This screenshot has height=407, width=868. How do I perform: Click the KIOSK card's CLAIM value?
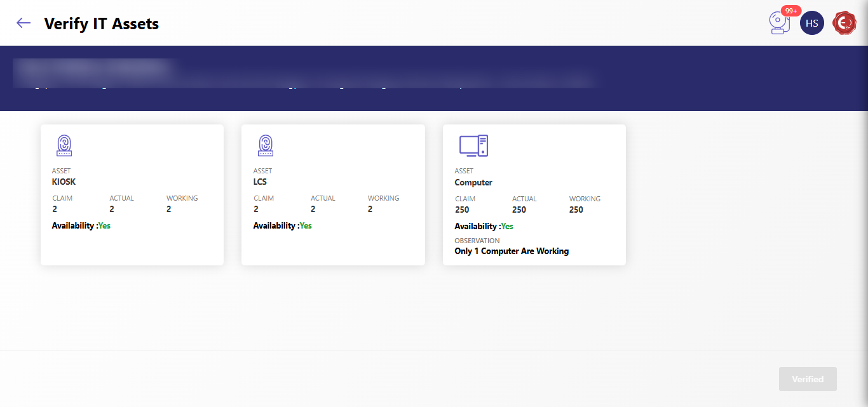[x=55, y=209]
